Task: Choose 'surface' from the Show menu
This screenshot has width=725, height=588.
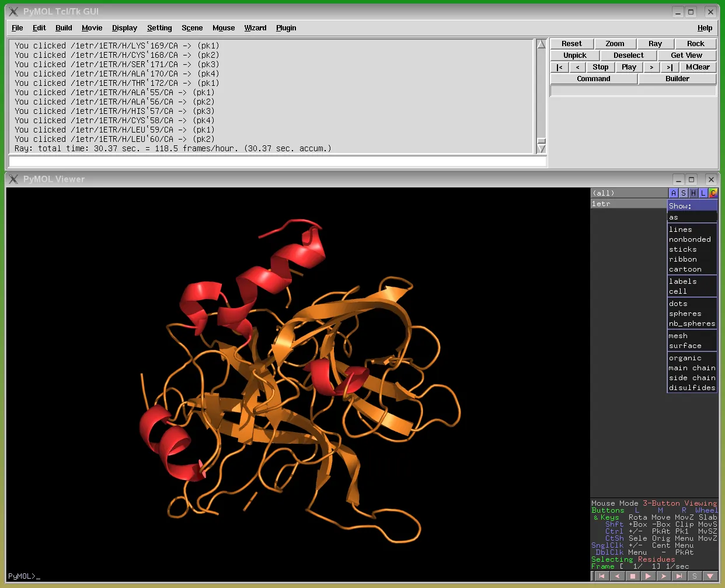Action: [x=685, y=346]
